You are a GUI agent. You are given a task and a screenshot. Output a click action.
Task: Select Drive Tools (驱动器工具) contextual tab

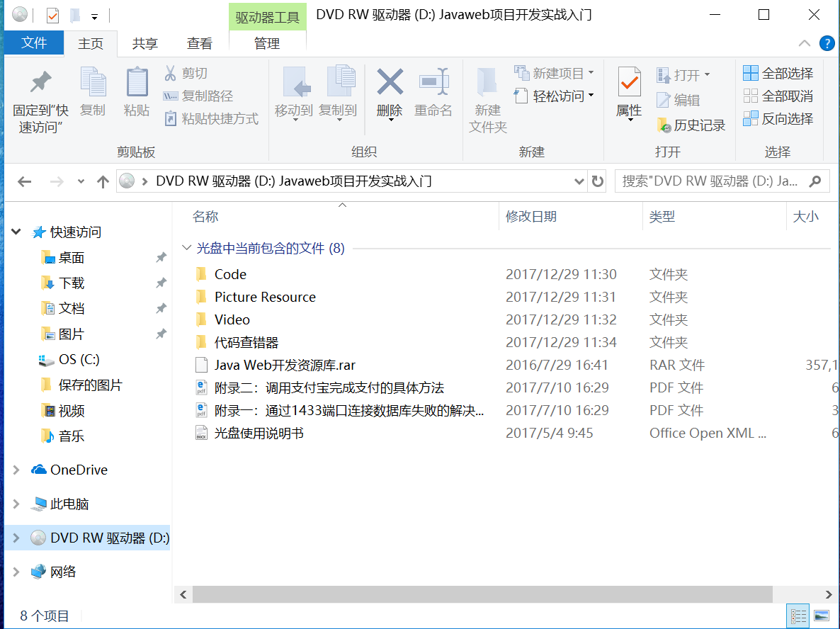(267, 17)
